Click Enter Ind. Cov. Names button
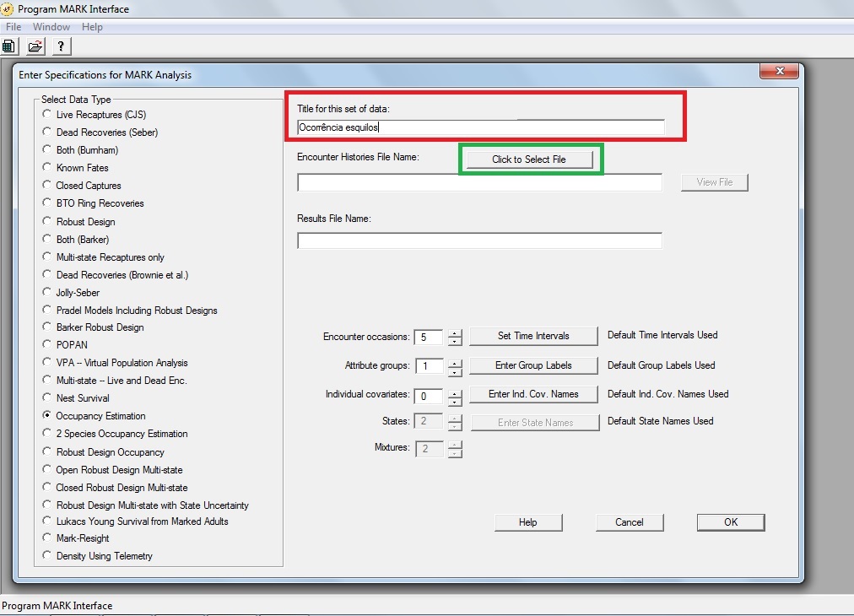Screen dimensions: 854x616 pyautogui.click(x=533, y=394)
